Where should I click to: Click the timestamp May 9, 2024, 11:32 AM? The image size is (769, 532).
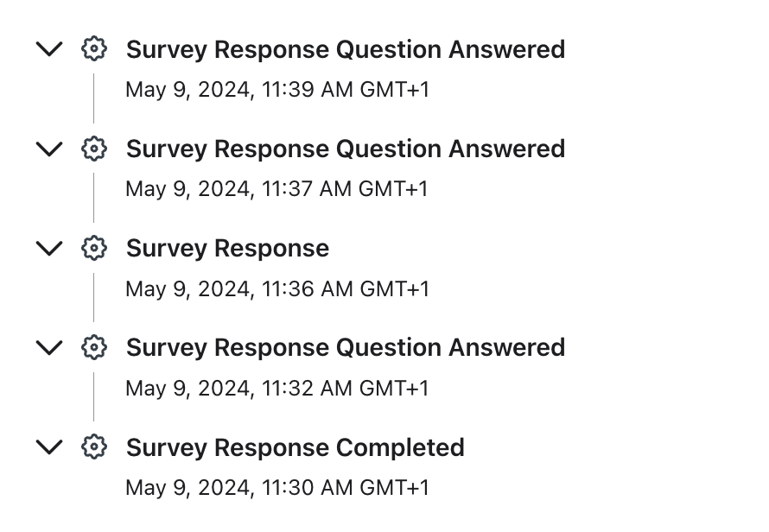(277, 389)
